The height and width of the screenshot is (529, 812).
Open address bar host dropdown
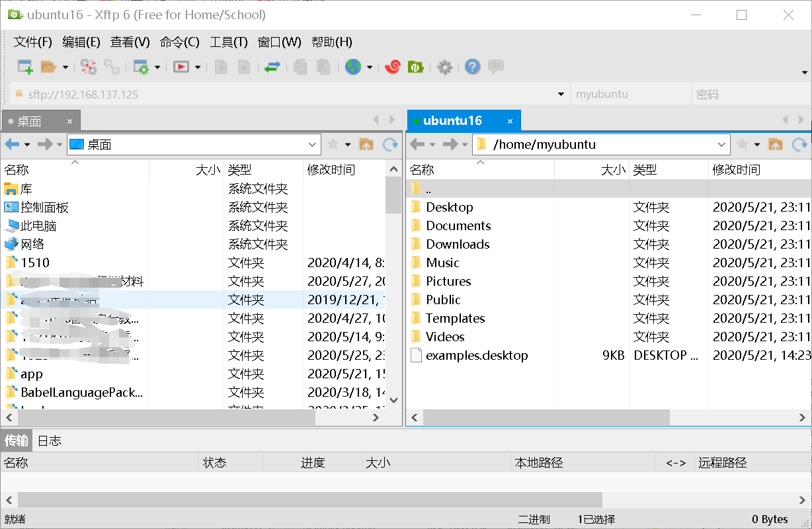coord(561,94)
